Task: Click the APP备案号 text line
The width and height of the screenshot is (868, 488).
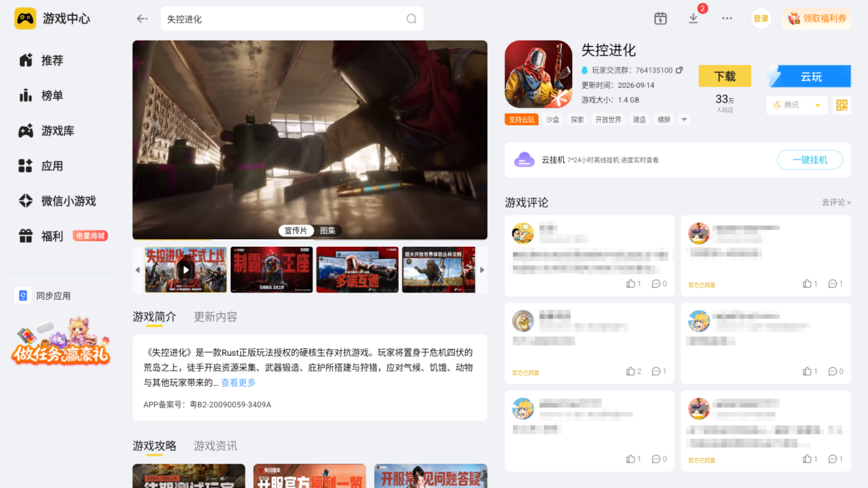Action: click(207, 404)
